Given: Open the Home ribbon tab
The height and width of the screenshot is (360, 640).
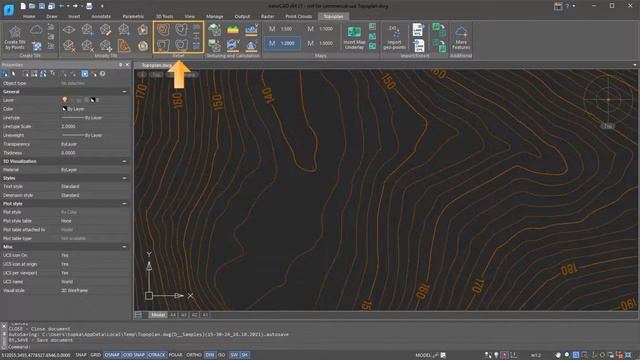Looking at the screenshot, I should coord(29,16).
